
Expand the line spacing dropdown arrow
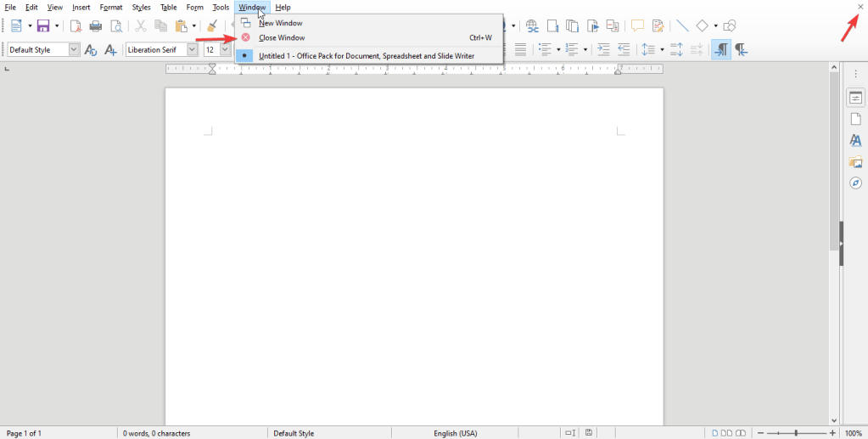[x=662, y=50]
